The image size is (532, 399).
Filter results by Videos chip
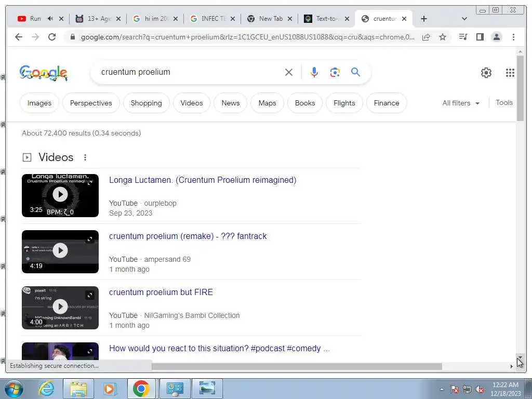coord(192,103)
